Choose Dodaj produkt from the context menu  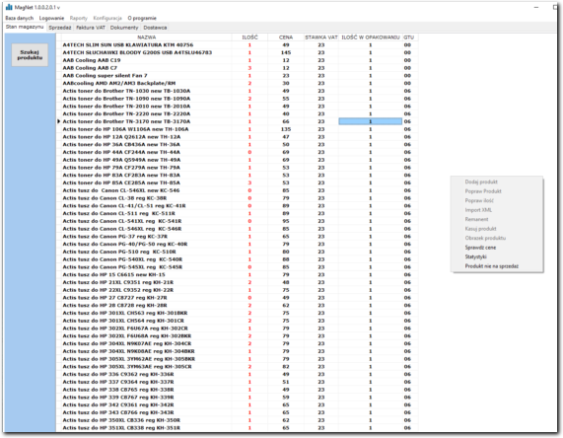tap(497, 182)
